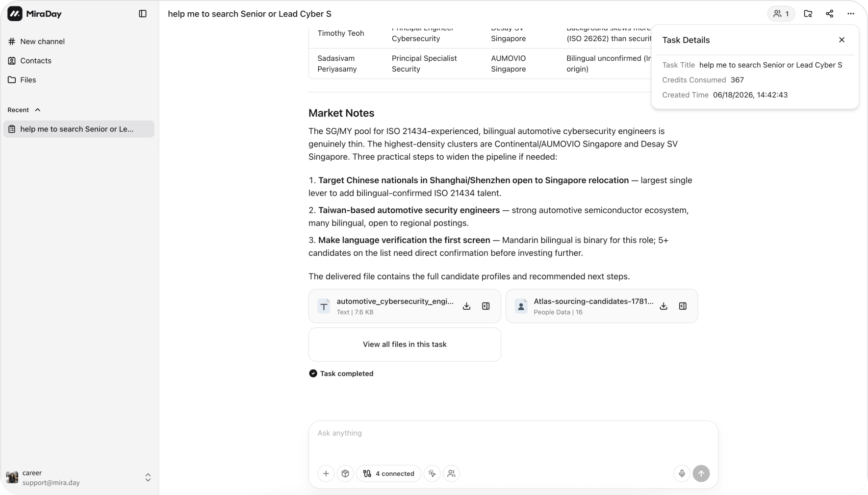Screen dimensions: 868x495
Task: Click the Atlas-sourcing-candidates people data card
Action: [602, 306]
